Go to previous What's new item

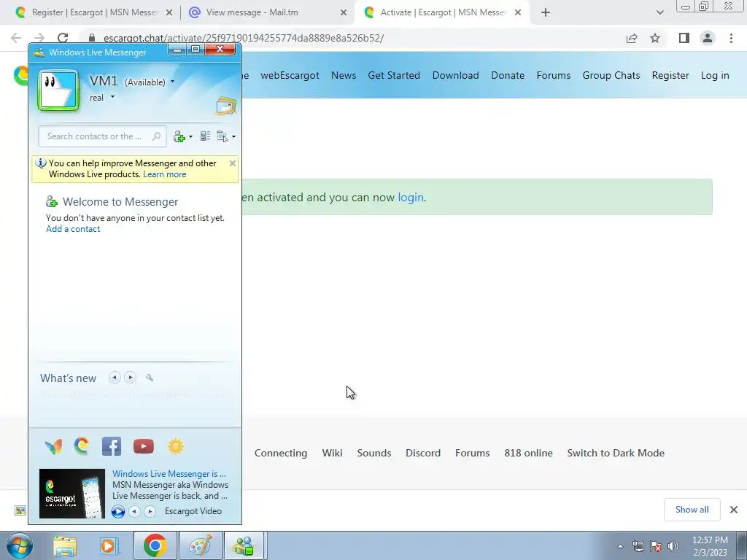[115, 378]
